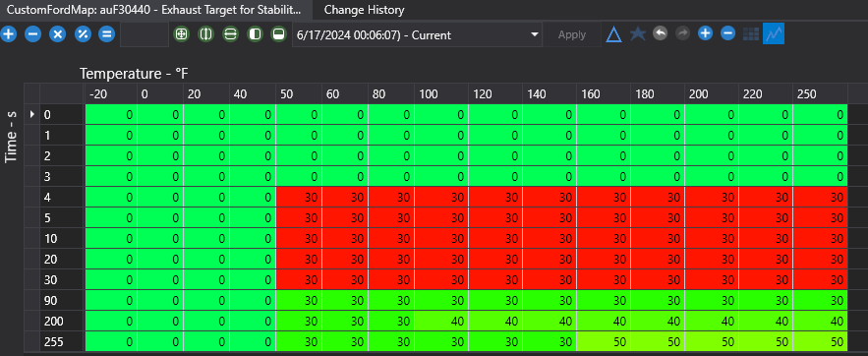The height and width of the screenshot is (356, 868).
Task: Open the Change History tab
Action: pos(364,10)
